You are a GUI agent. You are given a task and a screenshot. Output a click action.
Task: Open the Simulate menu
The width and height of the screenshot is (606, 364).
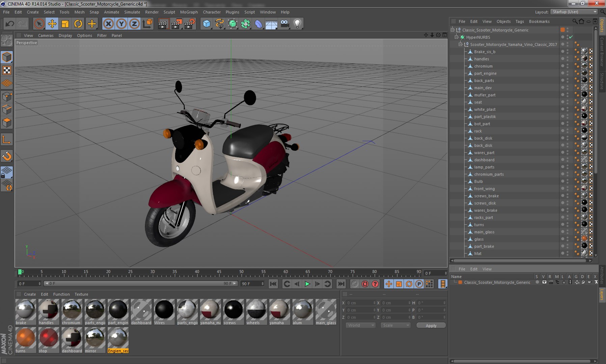click(x=132, y=12)
